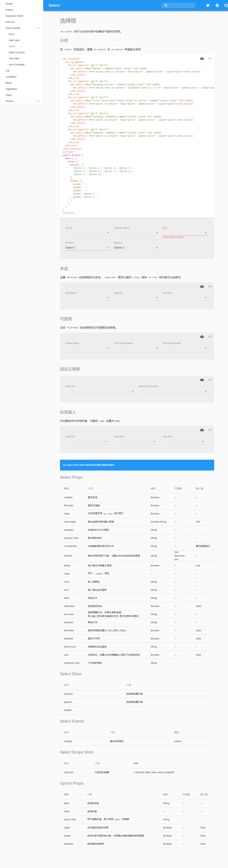Screen dimensions: 228x868
Task: Go to List in the sidebar
Action: click(x=8, y=71)
